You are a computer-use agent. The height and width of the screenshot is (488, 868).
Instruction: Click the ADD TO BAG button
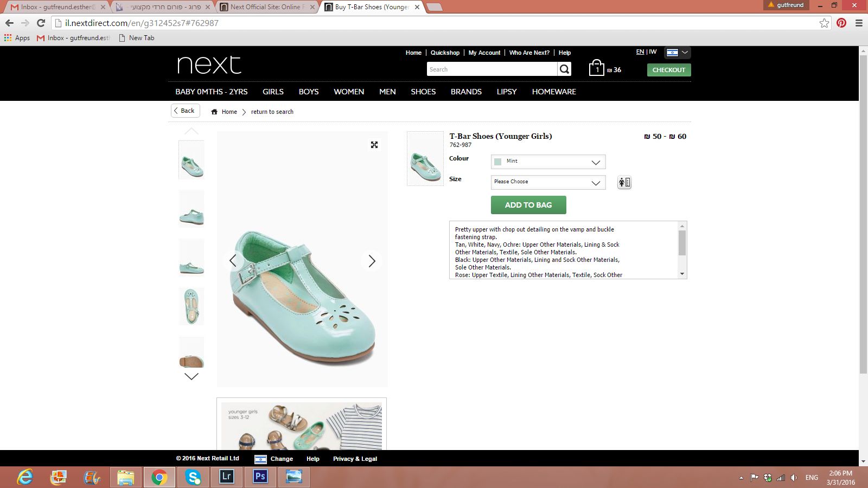[528, 205]
